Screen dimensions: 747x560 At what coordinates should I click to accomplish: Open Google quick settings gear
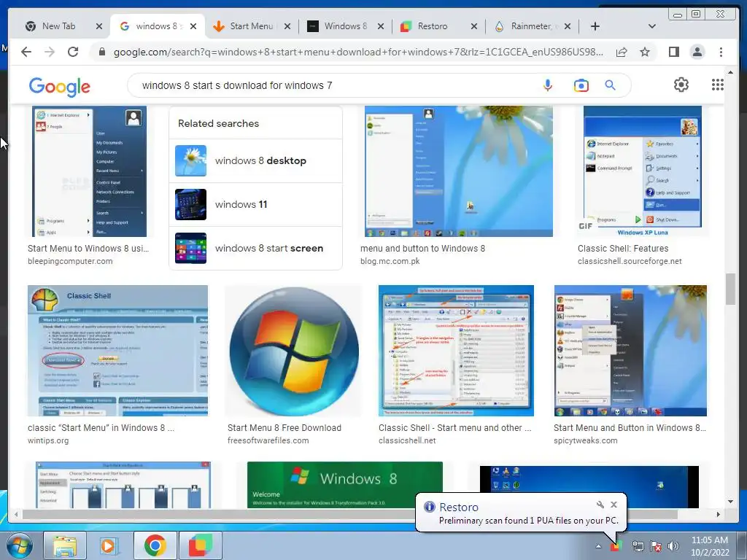681,85
